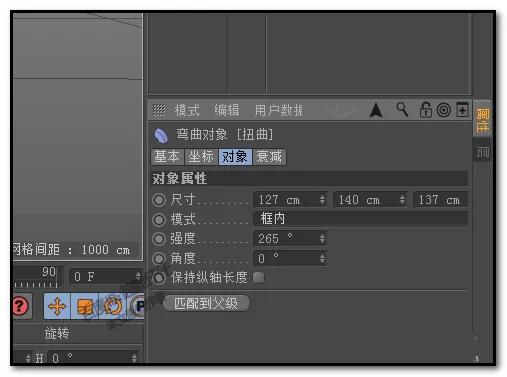The image size is (507, 377).
Task: Click the 强度 265° value field
Action: (x=290, y=238)
